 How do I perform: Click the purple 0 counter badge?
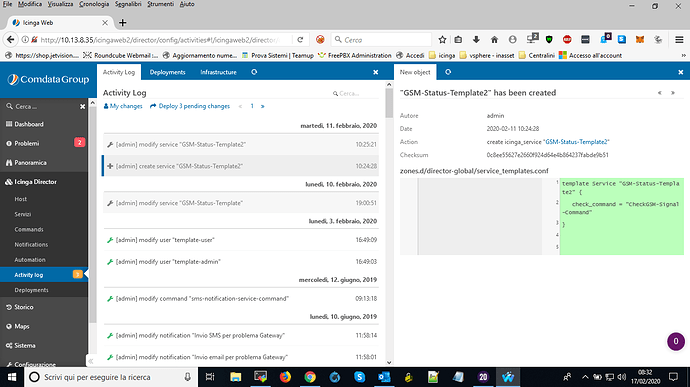pos(676,342)
